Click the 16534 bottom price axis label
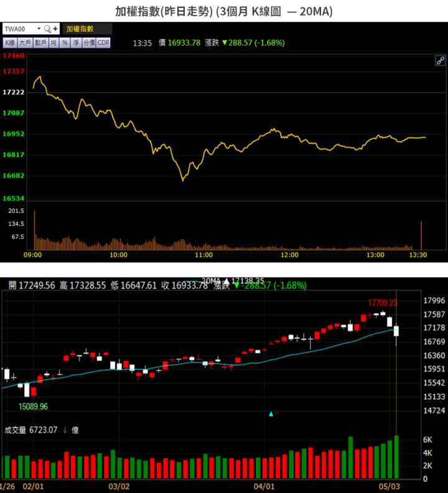Viewport: 448px width, 493px height. tap(14, 199)
